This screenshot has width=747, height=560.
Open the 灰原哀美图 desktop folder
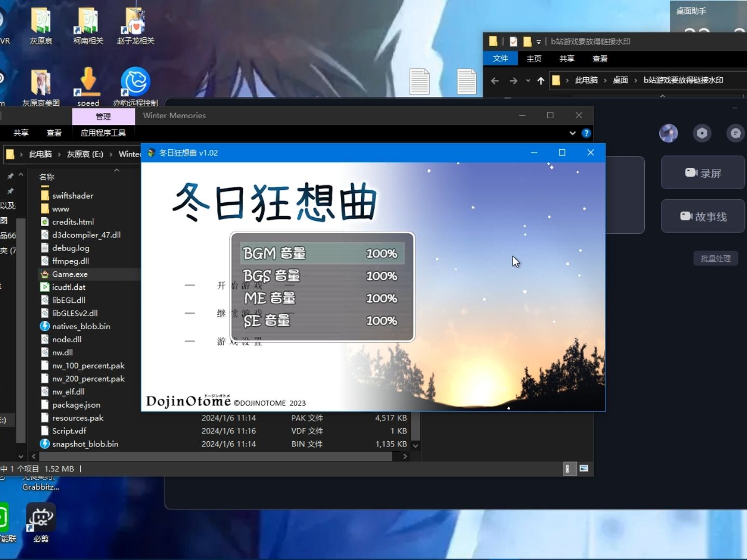point(41,87)
